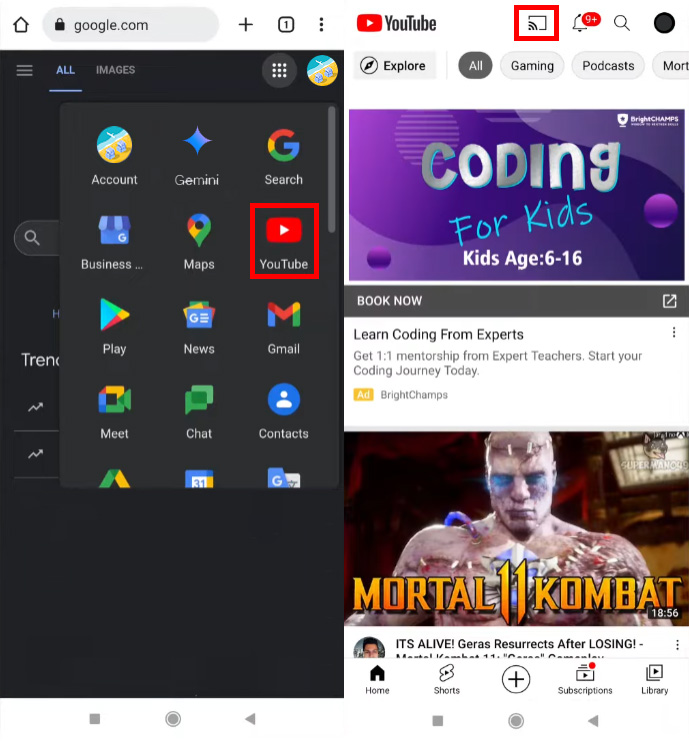689x746 pixels.
Task: Tap the BrightChamps advertiser name
Action: tap(413, 395)
